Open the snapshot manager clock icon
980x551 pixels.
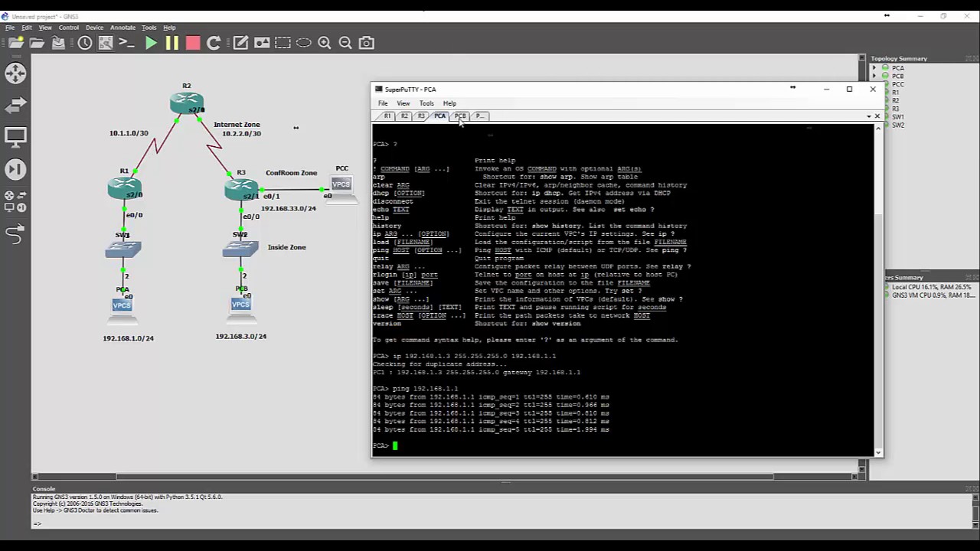coord(85,44)
